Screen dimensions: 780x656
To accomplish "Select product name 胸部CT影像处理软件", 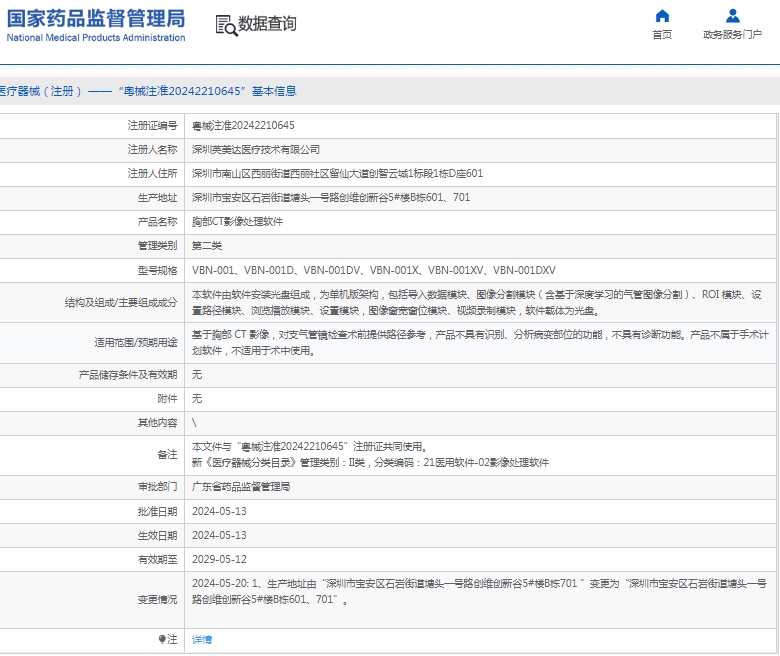I will click(x=237, y=221).
